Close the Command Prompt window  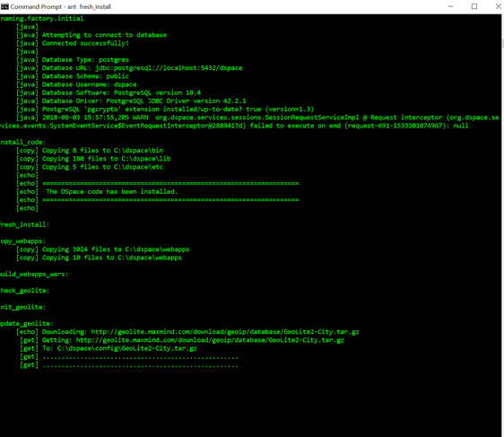click(x=498, y=6)
